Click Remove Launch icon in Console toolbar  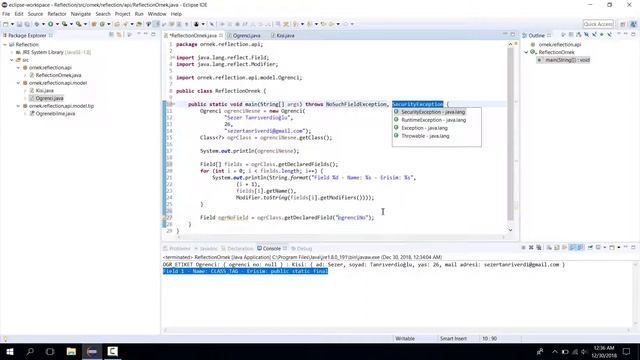531,248
